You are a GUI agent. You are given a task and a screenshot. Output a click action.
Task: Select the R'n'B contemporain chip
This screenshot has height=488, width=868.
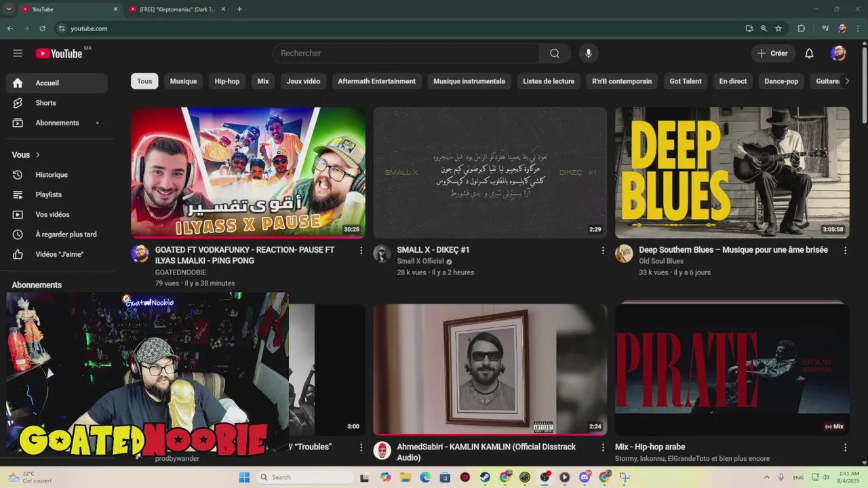[x=622, y=81]
